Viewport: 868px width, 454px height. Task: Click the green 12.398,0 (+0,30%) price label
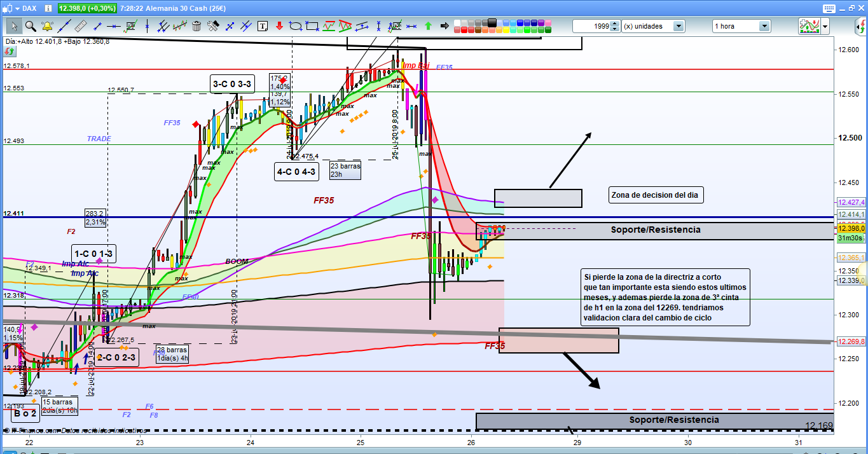pyautogui.click(x=87, y=8)
